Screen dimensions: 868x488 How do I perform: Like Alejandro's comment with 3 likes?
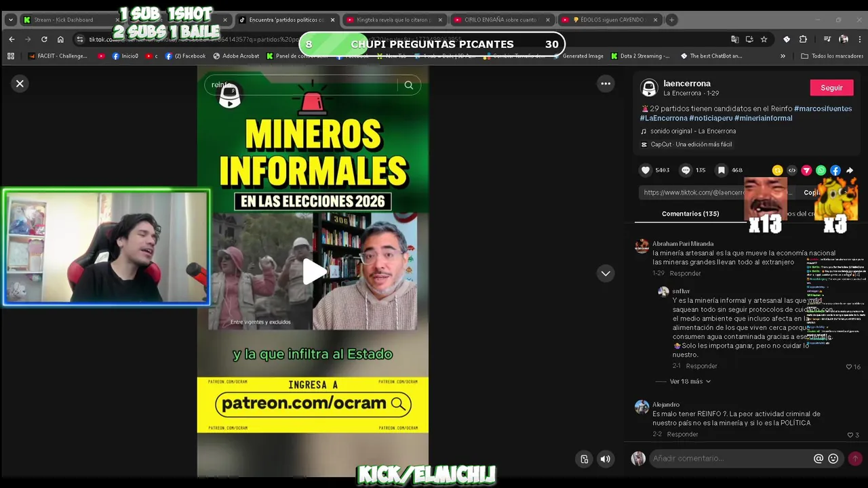tap(850, 435)
